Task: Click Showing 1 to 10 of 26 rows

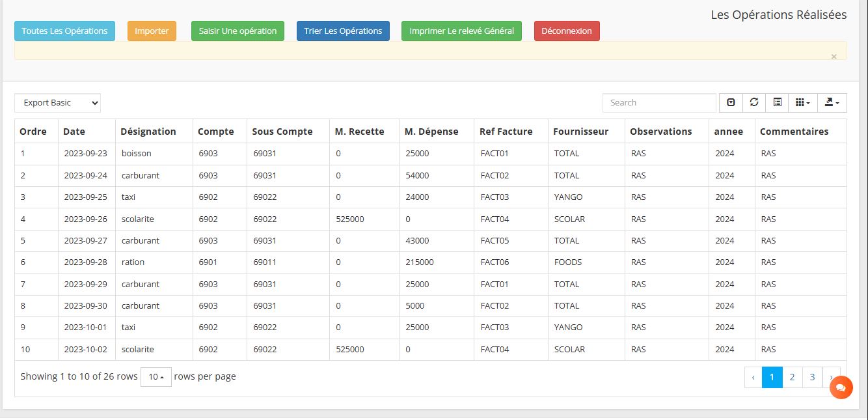Action: click(79, 376)
